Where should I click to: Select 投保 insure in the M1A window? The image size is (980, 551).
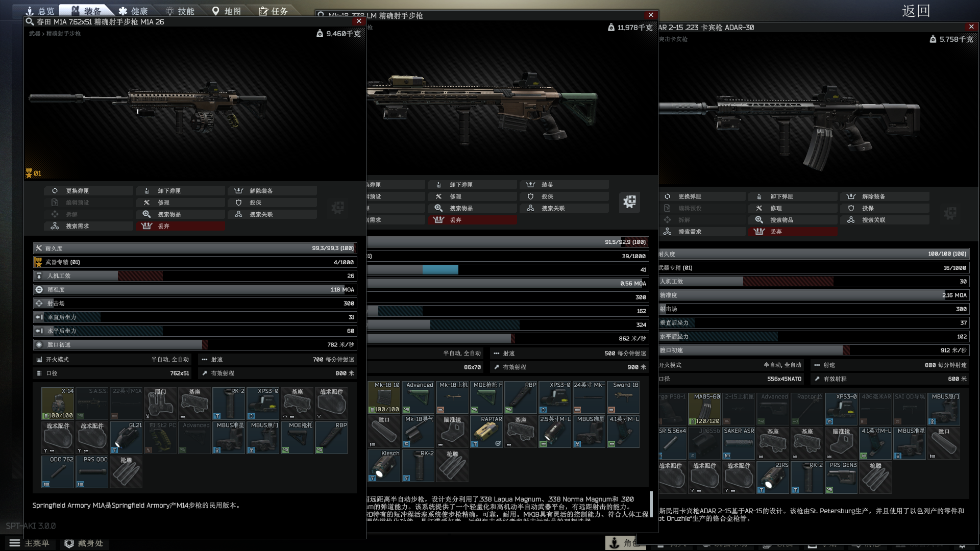(x=273, y=203)
